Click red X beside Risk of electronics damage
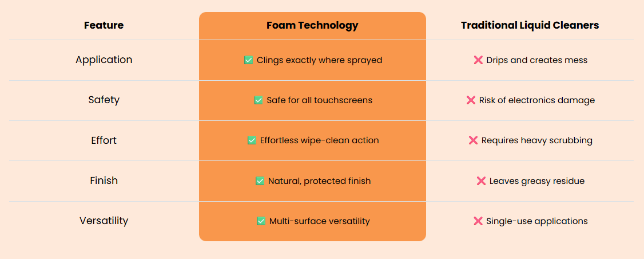Screen dimensions: 644x259 tap(471, 100)
